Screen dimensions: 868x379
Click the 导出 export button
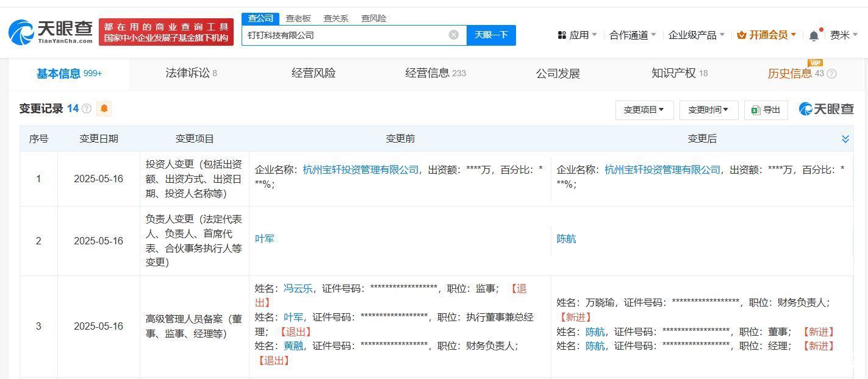point(766,110)
